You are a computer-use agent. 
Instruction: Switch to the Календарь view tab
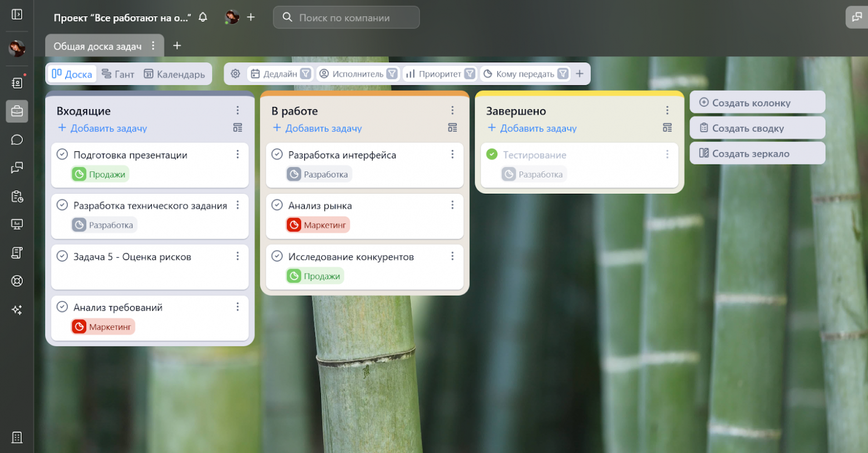pyautogui.click(x=174, y=74)
